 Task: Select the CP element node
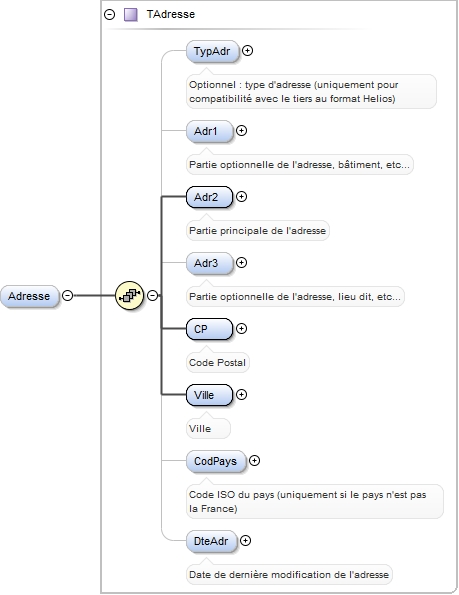click(209, 329)
